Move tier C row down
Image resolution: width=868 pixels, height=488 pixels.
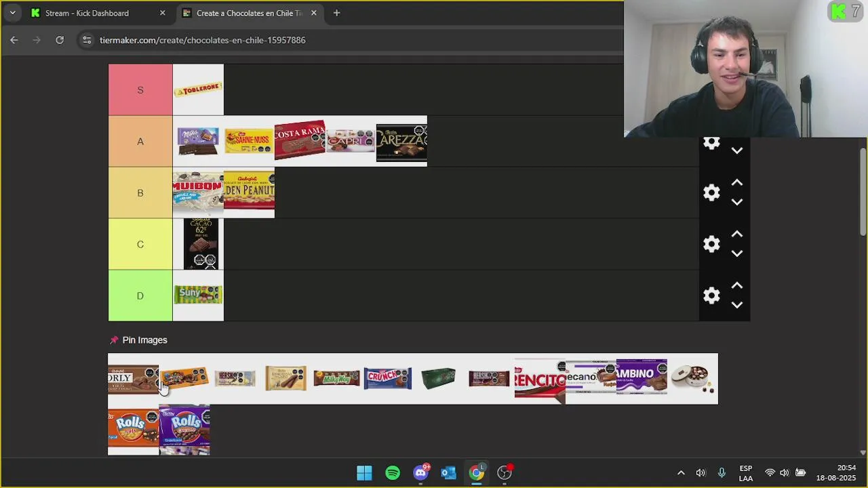coord(737,253)
